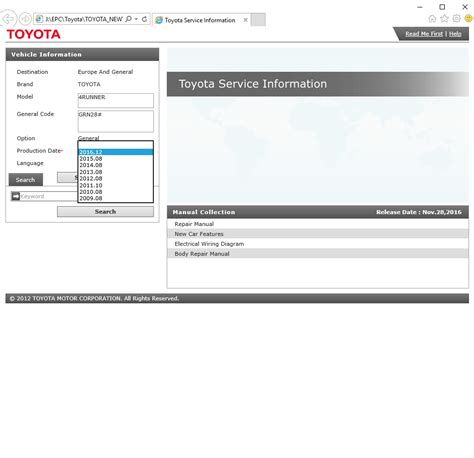Open the address bar dropdown arrow

[136, 19]
